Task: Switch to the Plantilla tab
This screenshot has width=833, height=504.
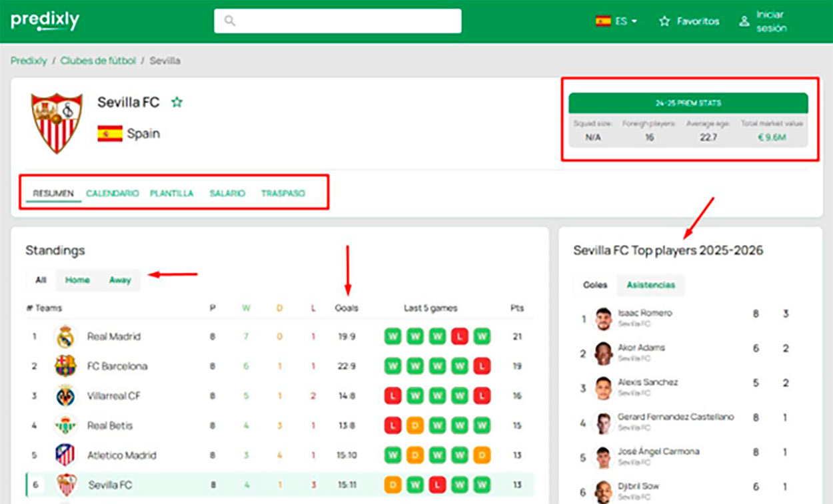Action: click(x=171, y=194)
